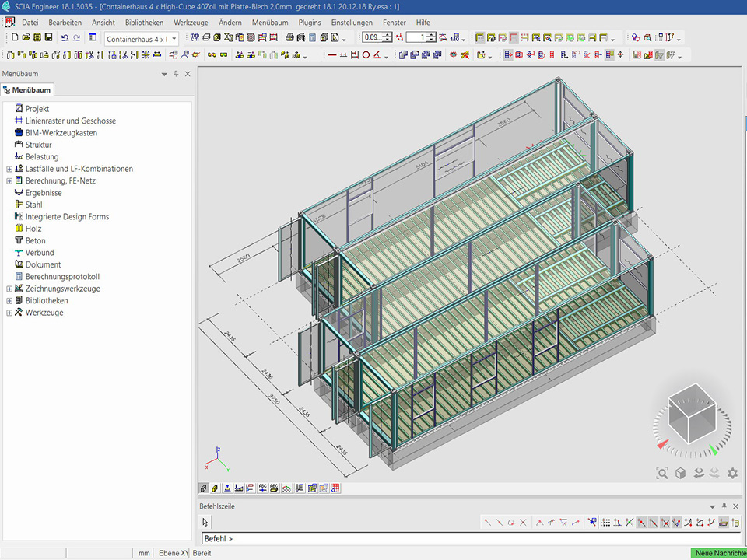This screenshot has width=747, height=560.
Task: Click the Neue Nachrichten notification button
Action: click(x=718, y=553)
